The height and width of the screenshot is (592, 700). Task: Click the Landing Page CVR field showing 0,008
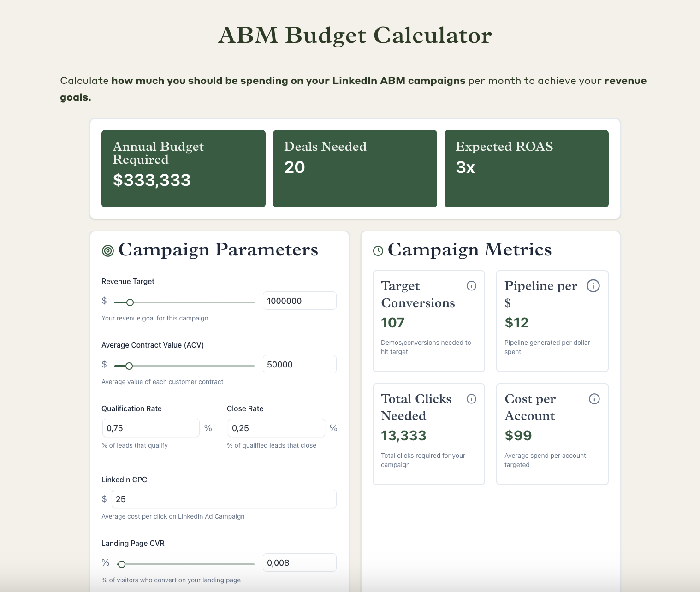(299, 562)
